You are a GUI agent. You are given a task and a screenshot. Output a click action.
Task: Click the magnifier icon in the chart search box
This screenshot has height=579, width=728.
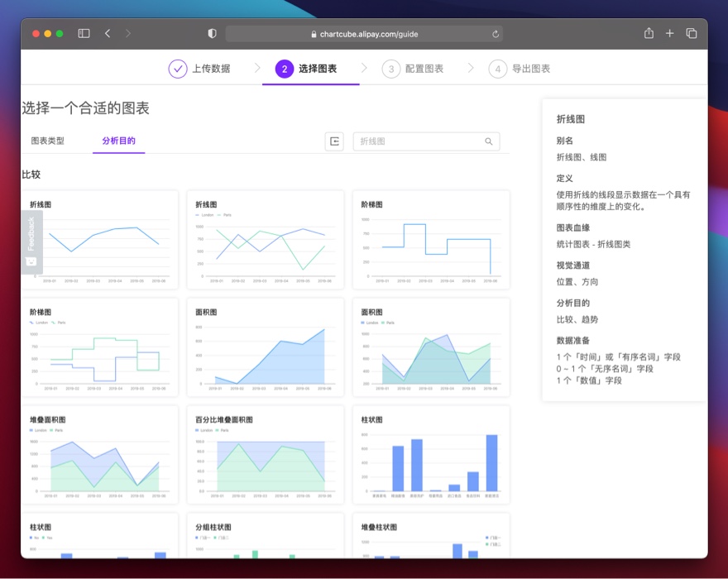click(x=489, y=141)
